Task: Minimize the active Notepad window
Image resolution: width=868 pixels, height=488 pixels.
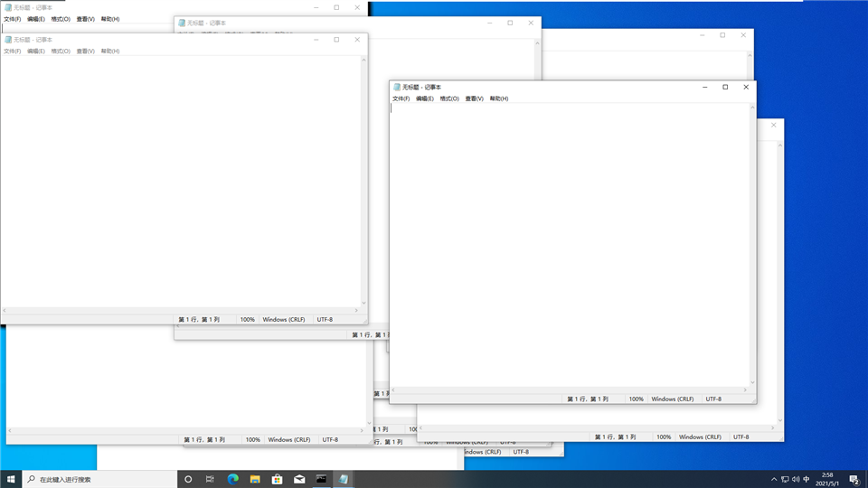Action: click(704, 87)
